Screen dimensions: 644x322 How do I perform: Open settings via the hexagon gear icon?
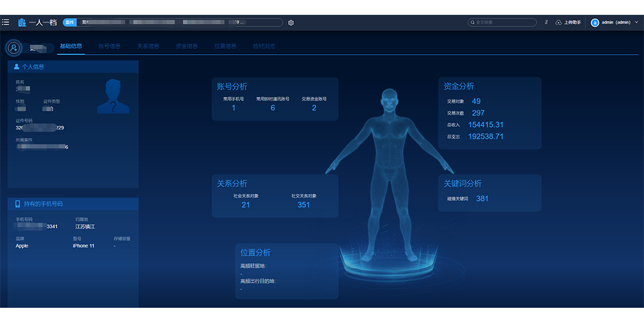pos(291,23)
